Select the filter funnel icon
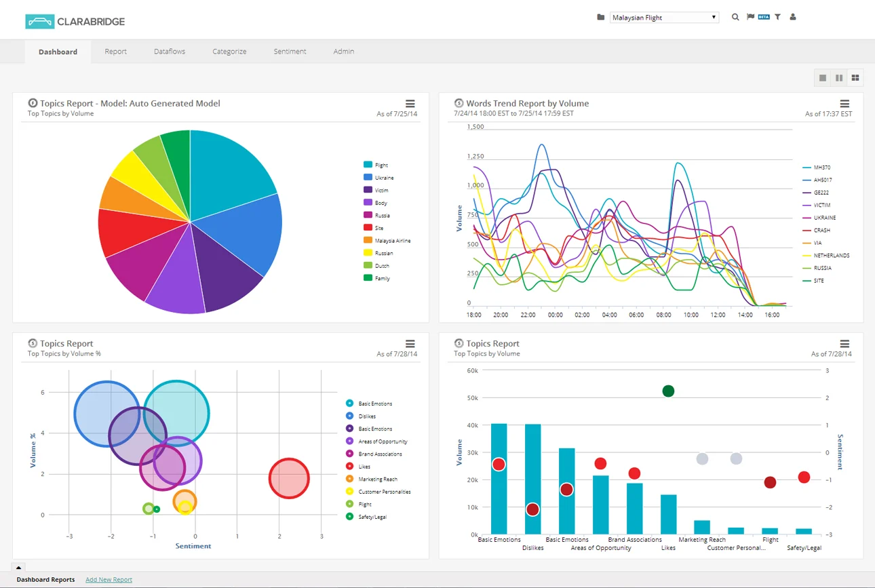Screen dimensions: 875x588 pos(777,16)
